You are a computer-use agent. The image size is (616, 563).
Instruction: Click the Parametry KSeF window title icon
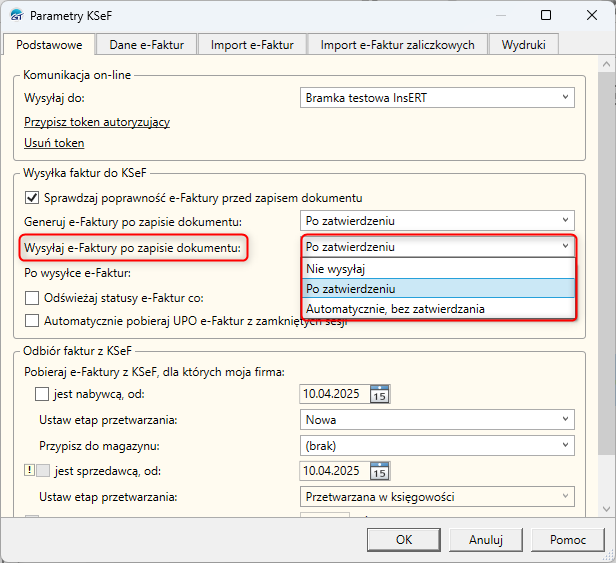tap(15, 16)
